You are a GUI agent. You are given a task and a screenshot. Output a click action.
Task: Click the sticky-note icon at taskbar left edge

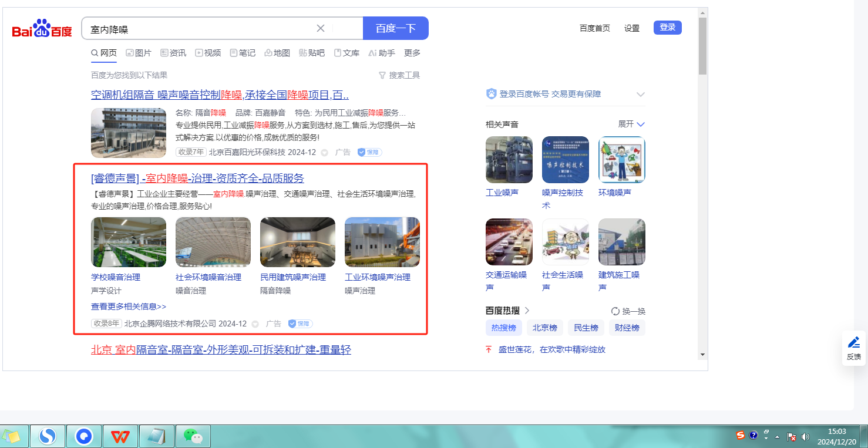[11, 436]
